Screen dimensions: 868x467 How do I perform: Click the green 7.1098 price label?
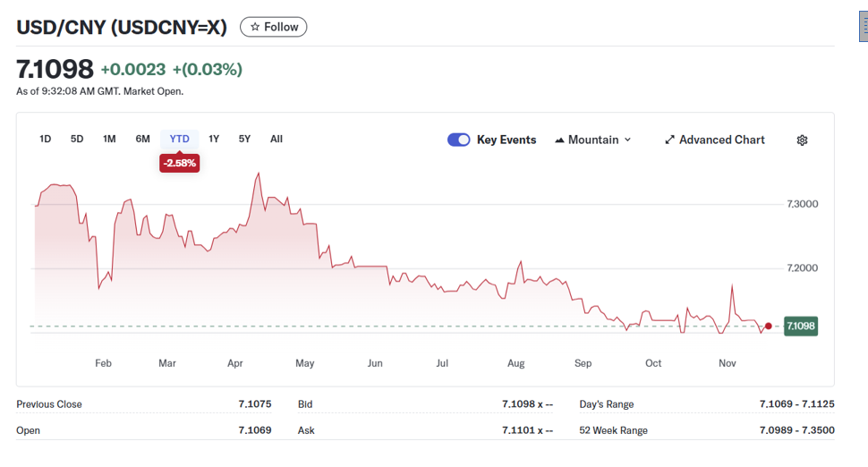tap(800, 326)
